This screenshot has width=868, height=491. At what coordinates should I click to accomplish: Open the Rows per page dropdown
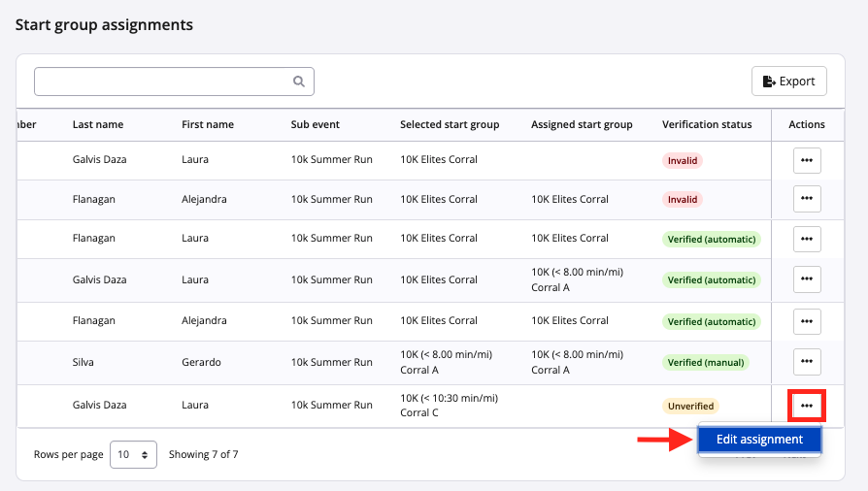pyautogui.click(x=133, y=454)
